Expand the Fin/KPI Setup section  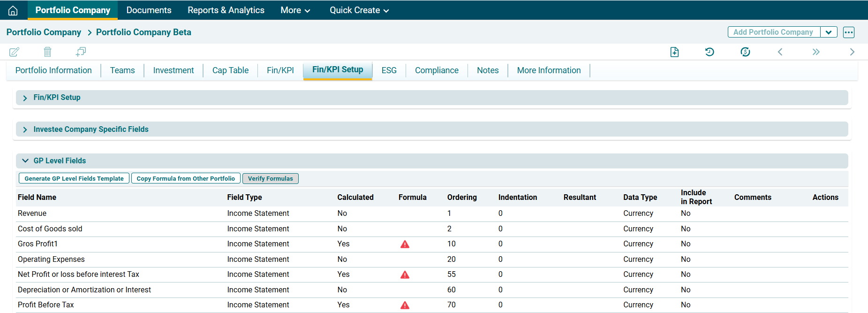(x=25, y=98)
